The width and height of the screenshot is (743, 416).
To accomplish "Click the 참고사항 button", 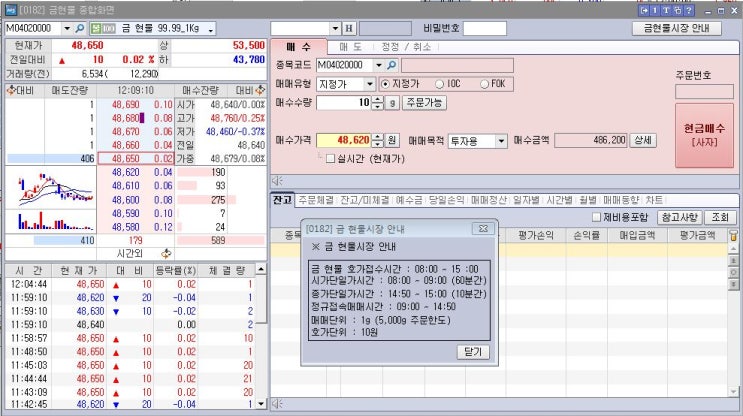I will point(679,217).
